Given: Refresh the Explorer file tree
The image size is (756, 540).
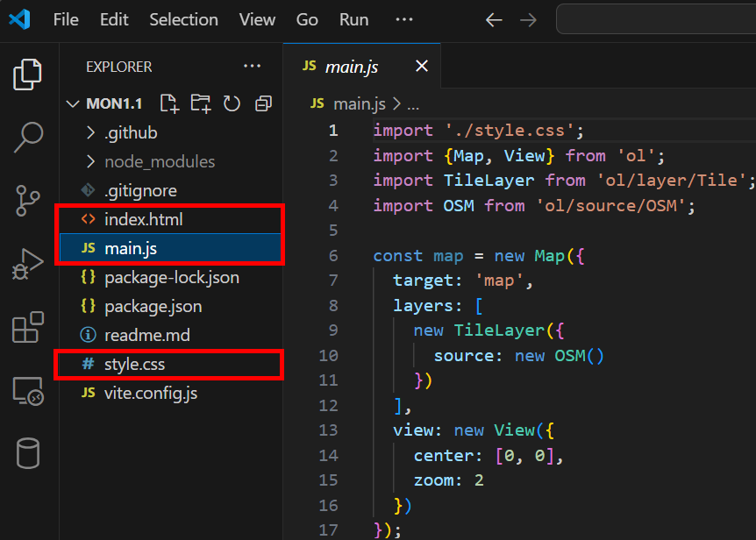Looking at the screenshot, I should point(232,103).
